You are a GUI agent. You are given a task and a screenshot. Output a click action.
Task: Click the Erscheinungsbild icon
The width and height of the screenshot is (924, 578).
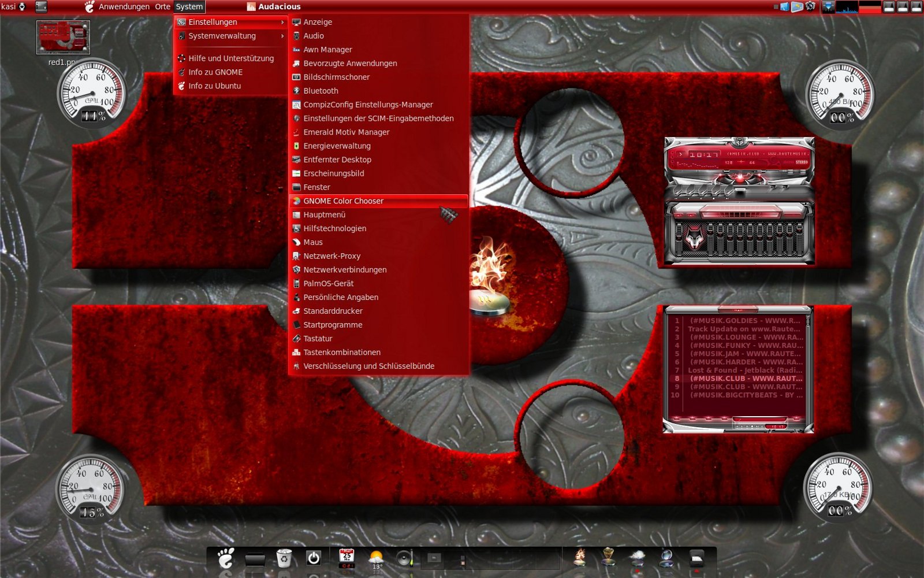(296, 173)
